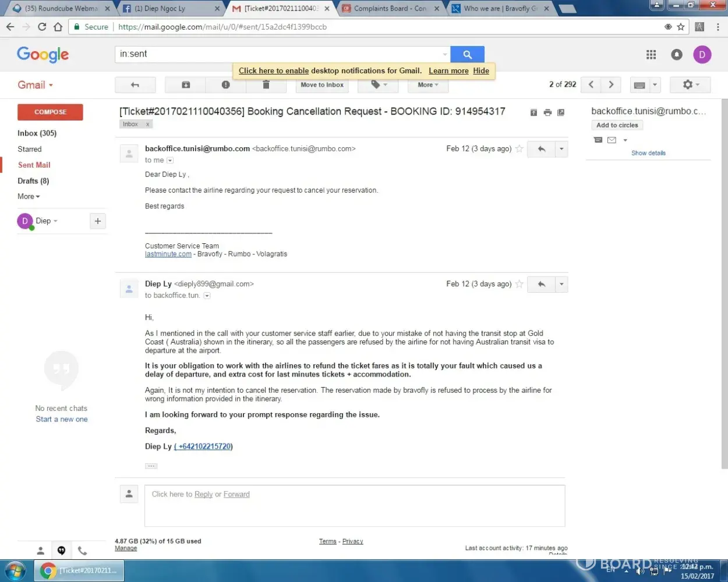Click the Report spam icon
The width and height of the screenshot is (728, 582).
tap(225, 85)
